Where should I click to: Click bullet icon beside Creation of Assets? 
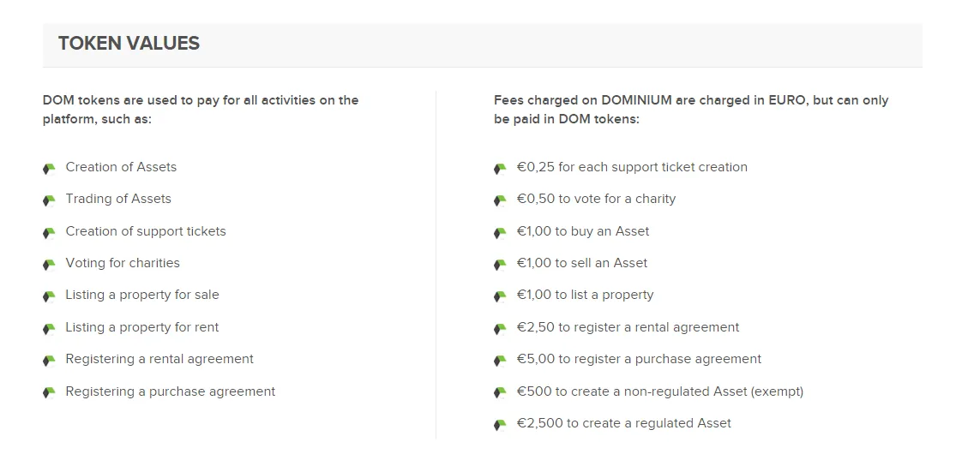click(x=50, y=169)
